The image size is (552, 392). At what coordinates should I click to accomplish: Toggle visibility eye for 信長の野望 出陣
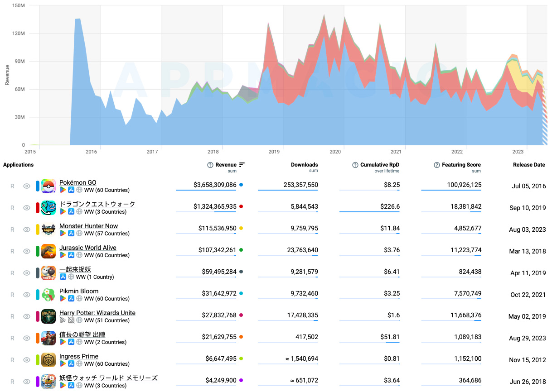pyautogui.click(x=27, y=338)
